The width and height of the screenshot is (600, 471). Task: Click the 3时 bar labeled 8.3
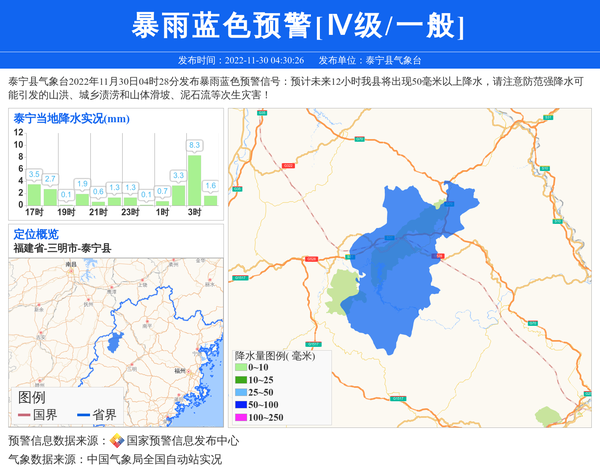(x=194, y=180)
